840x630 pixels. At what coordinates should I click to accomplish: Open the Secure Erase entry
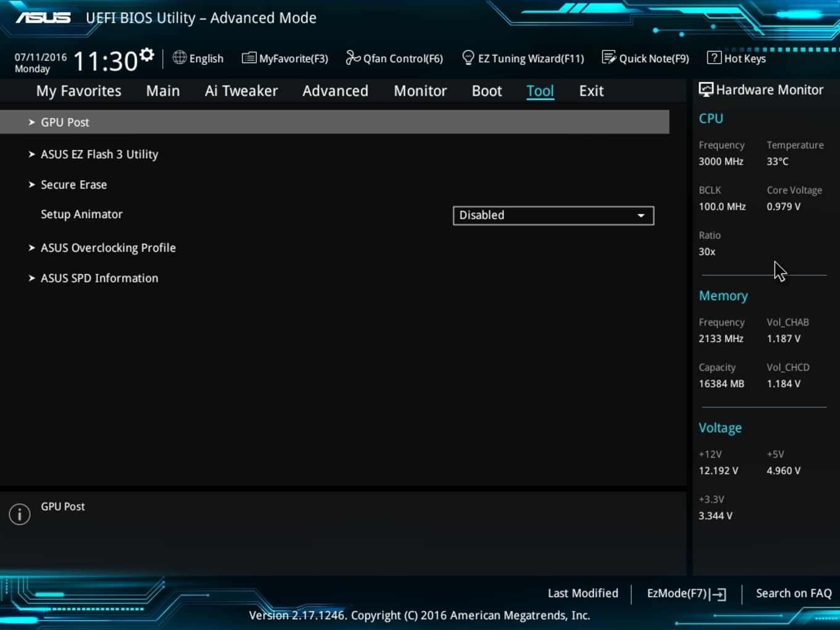(x=73, y=185)
